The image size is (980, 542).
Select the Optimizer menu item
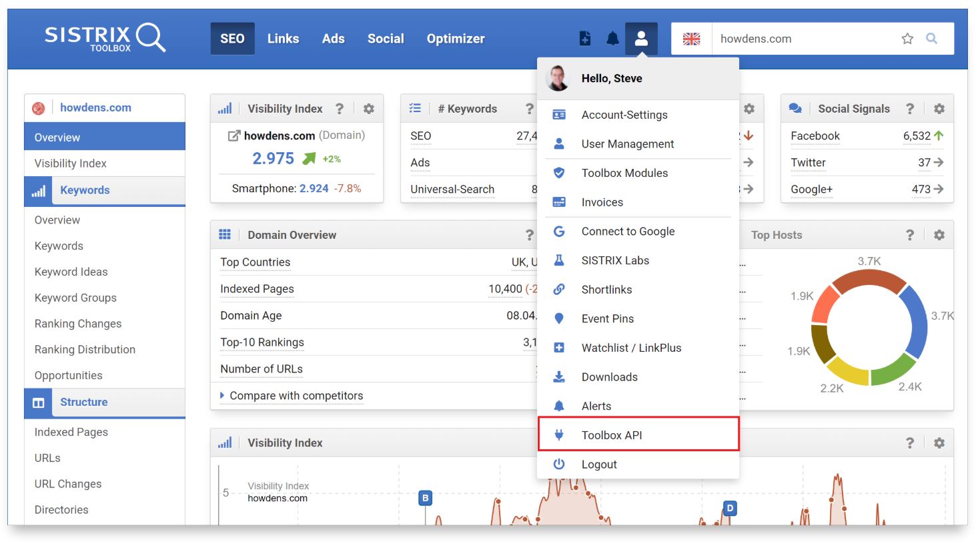tap(456, 39)
